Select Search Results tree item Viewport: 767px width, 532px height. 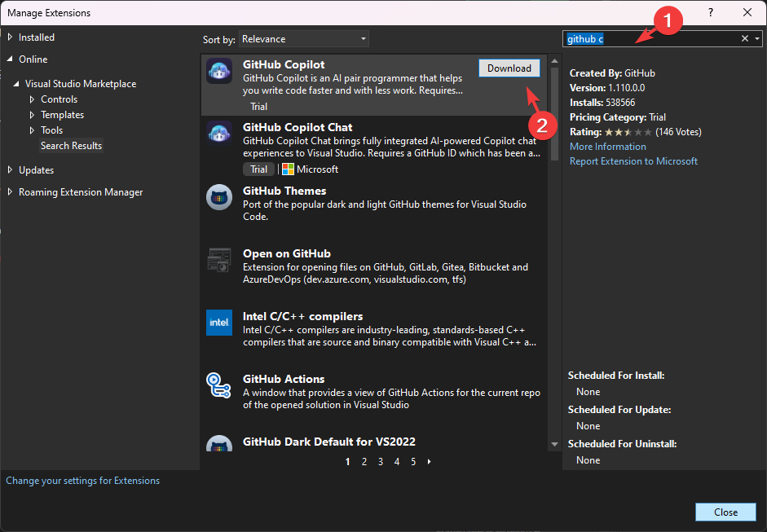click(72, 146)
